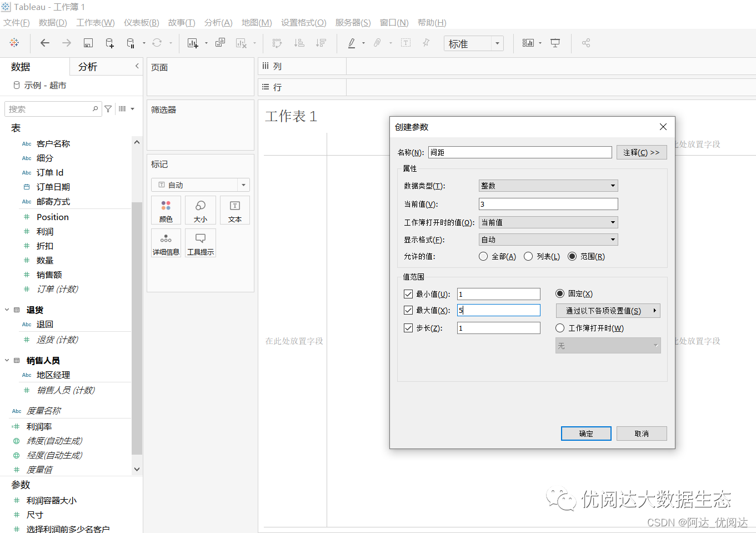Click the 确定 button

(586, 434)
